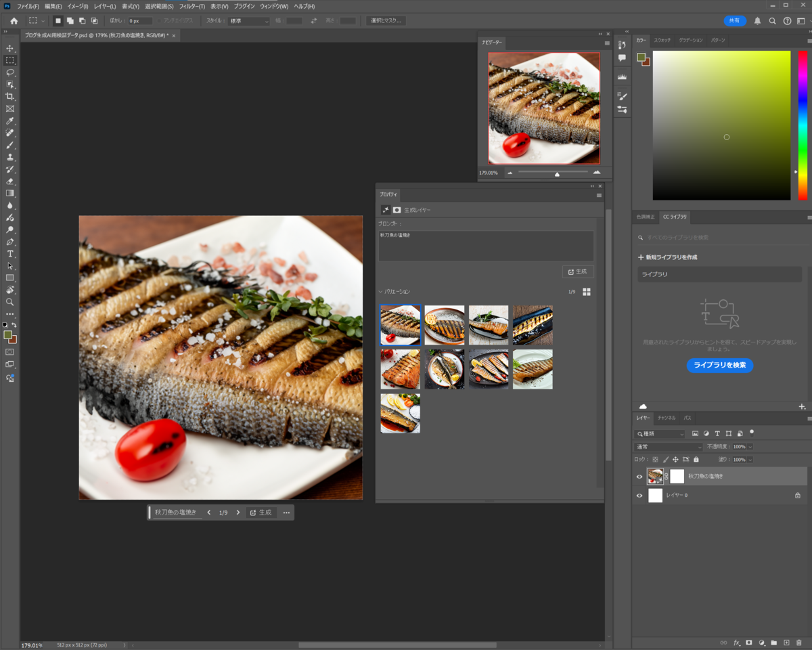
Task: Go to next variation arrow in taskbar
Action: click(x=238, y=513)
